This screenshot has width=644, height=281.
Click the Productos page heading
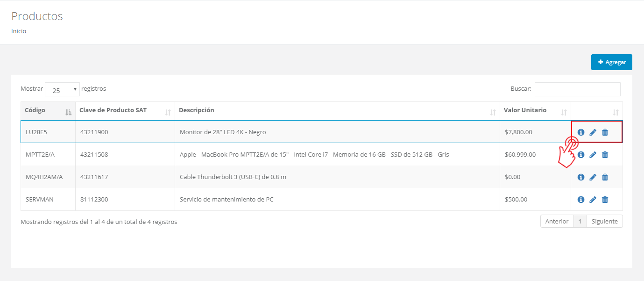[x=37, y=16]
